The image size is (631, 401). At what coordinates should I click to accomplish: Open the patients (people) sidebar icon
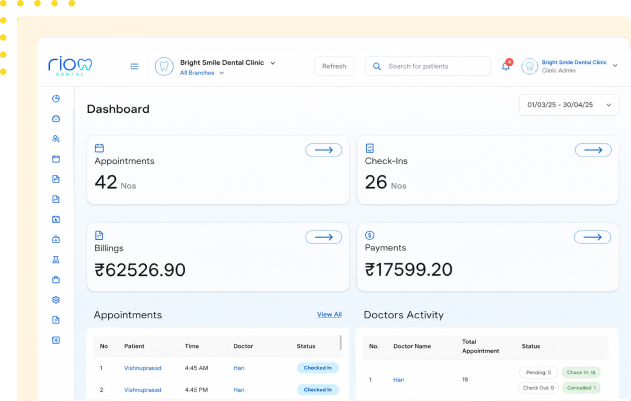(56, 139)
